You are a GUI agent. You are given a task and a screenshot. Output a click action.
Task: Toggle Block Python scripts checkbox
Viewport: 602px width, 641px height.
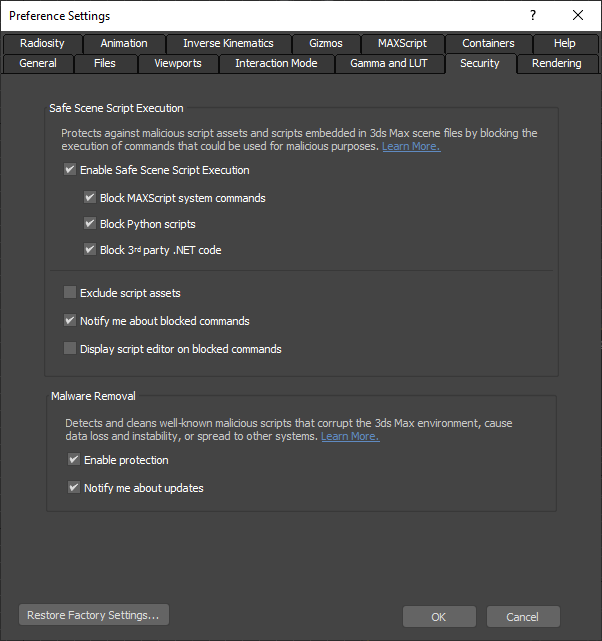[x=90, y=224]
